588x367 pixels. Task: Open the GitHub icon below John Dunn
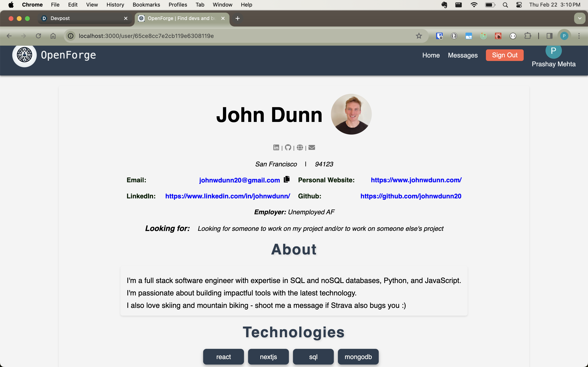click(x=288, y=147)
